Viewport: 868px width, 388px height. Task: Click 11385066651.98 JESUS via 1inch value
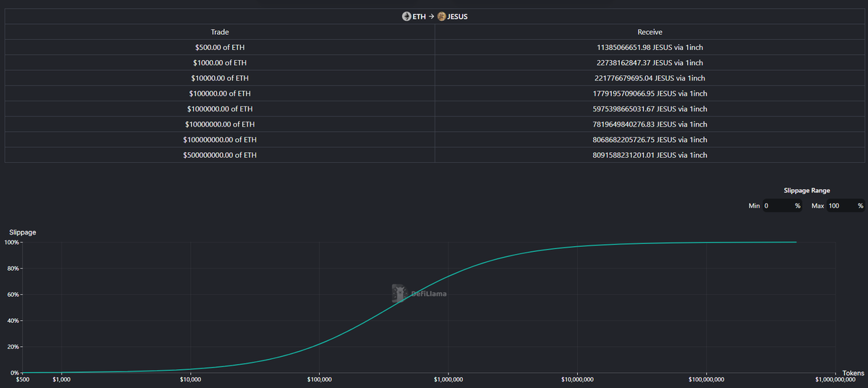650,48
